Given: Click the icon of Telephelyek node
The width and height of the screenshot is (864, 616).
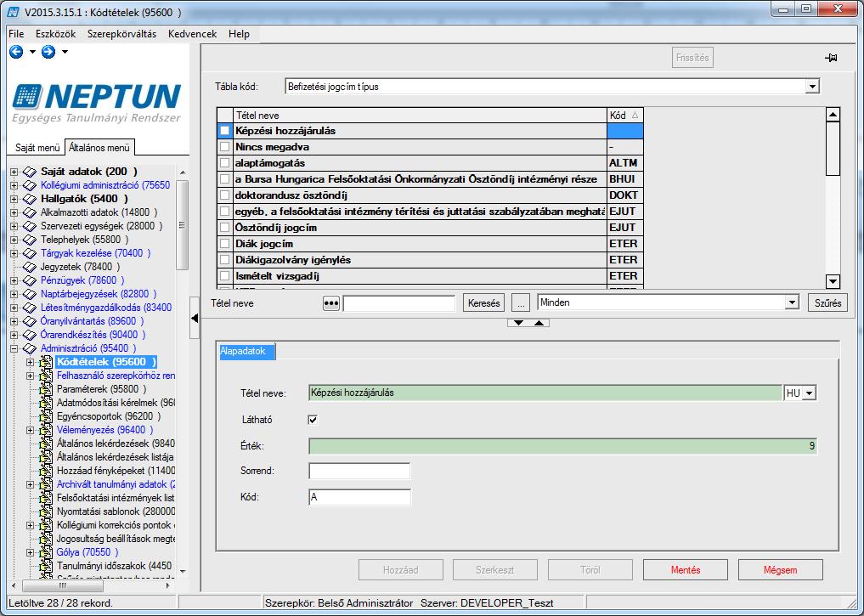Looking at the screenshot, I should tap(30, 240).
